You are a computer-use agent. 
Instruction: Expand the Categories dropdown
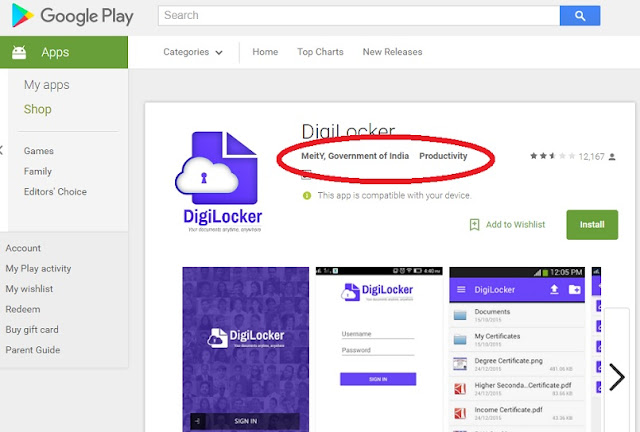[x=193, y=52]
